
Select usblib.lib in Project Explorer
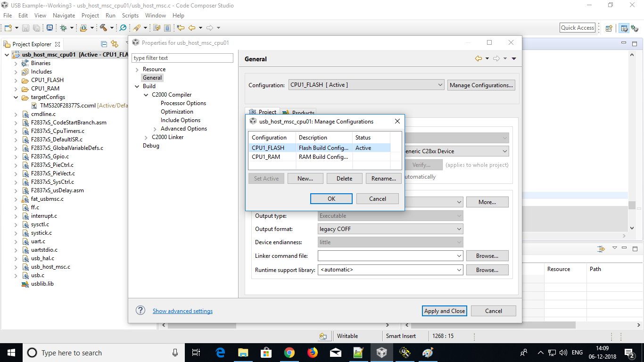[x=42, y=284]
